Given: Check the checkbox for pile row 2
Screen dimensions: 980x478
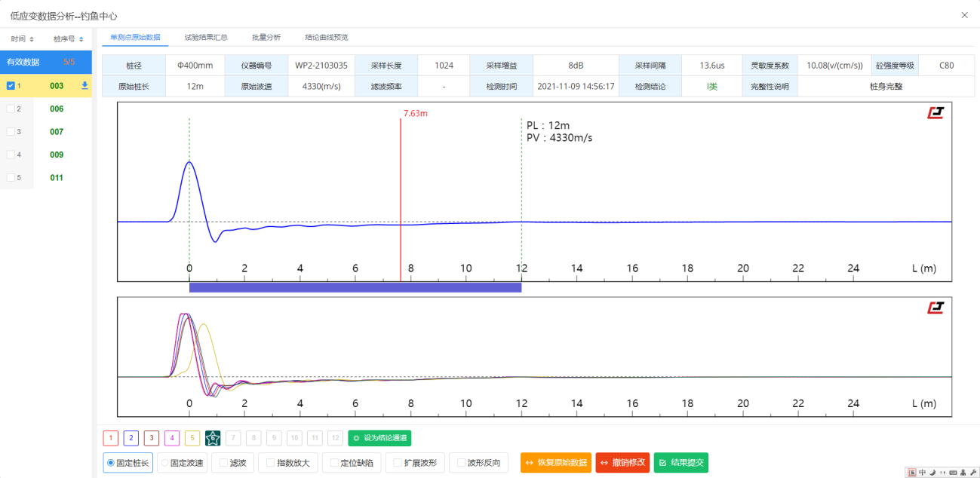Looking at the screenshot, I should (x=11, y=109).
